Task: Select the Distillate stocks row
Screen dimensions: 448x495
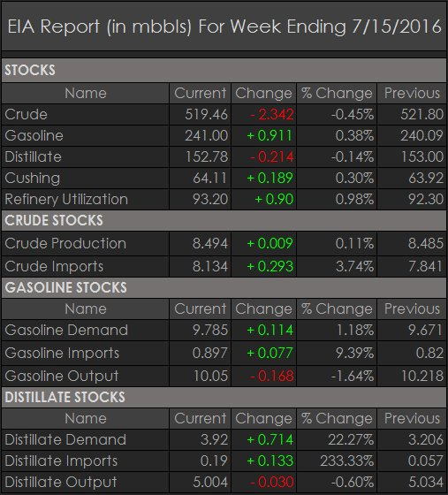Action: click(x=224, y=157)
